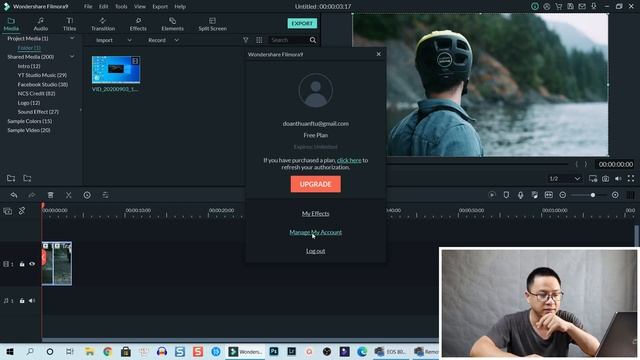The height and width of the screenshot is (360, 640).
Task: Click the voiceover microphone icon
Action: 520,195
